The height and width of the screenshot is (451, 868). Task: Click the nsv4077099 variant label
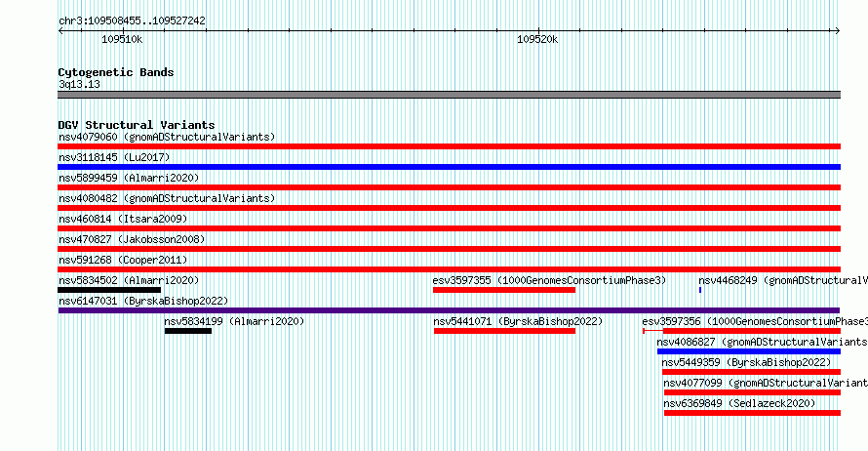tap(766, 383)
